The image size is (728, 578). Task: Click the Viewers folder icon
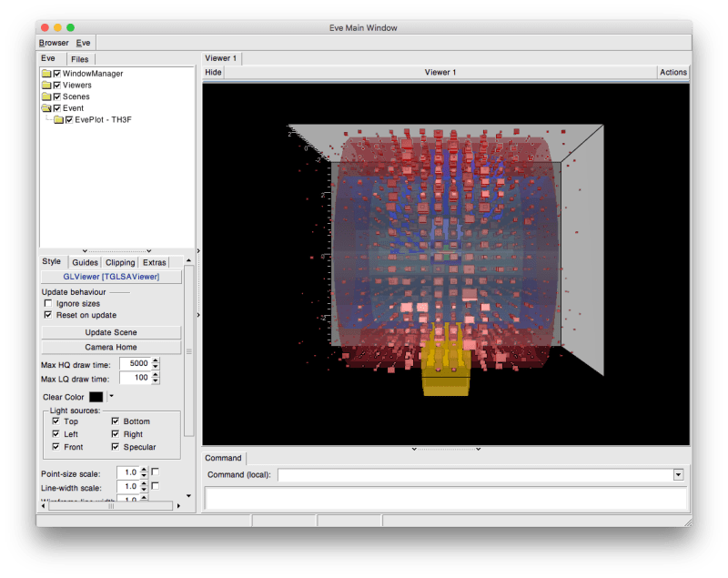click(x=45, y=85)
